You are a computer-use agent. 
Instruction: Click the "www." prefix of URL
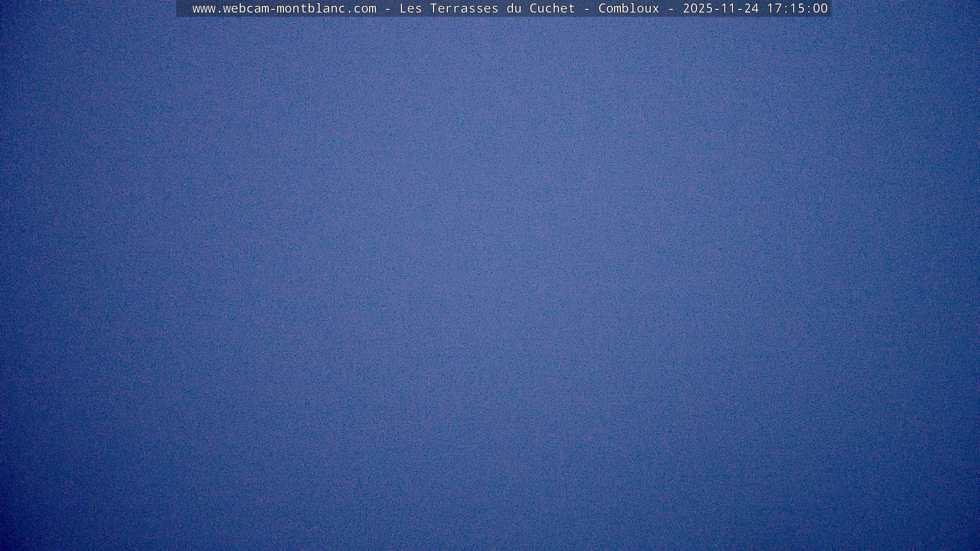207,8
